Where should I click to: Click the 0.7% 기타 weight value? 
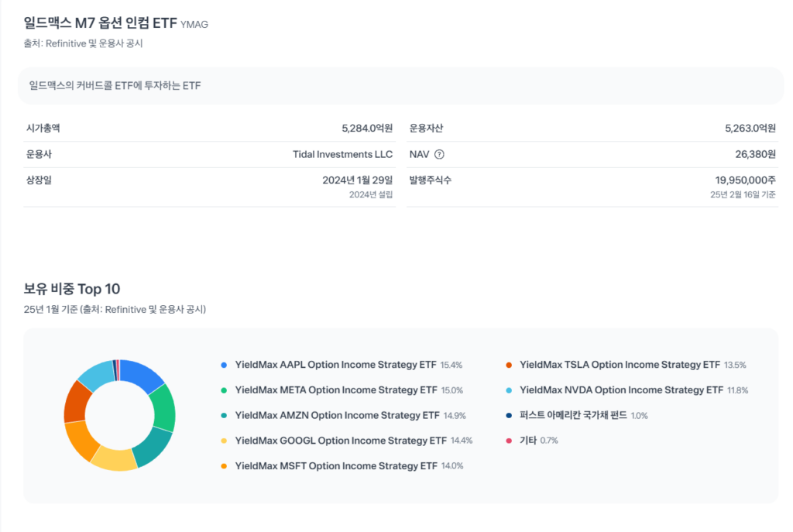click(549, 441)
